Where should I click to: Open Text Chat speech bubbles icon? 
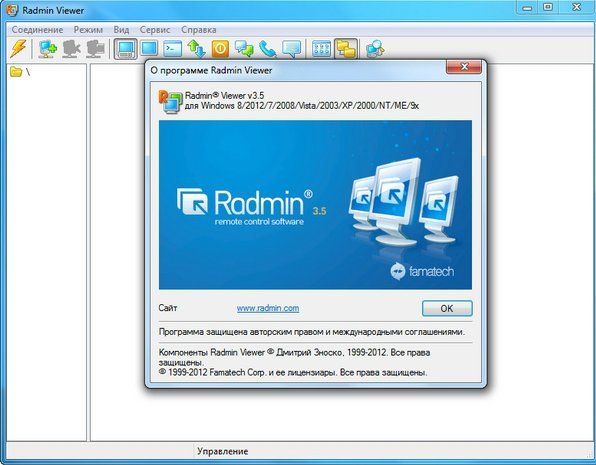244,49
